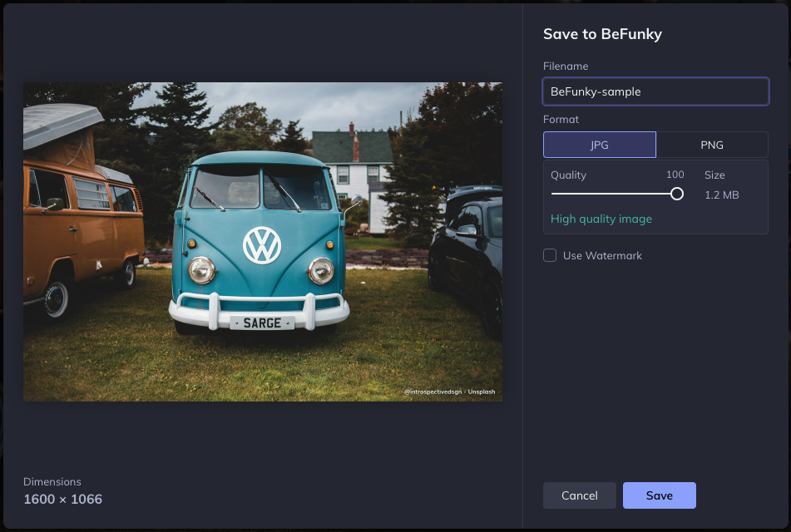The image size is (791, 532).
Task: Click the van image preview
Action: [263, 242]
